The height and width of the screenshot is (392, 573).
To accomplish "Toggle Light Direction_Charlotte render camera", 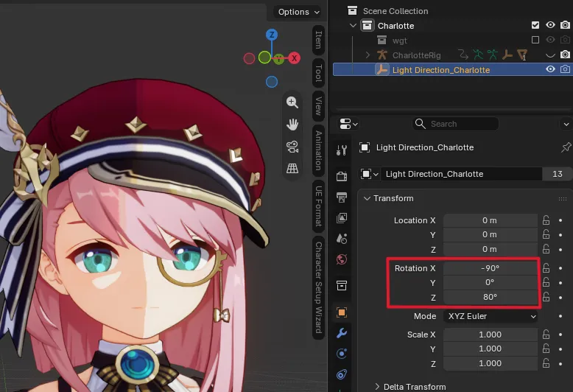I will (x=566, y=69).
